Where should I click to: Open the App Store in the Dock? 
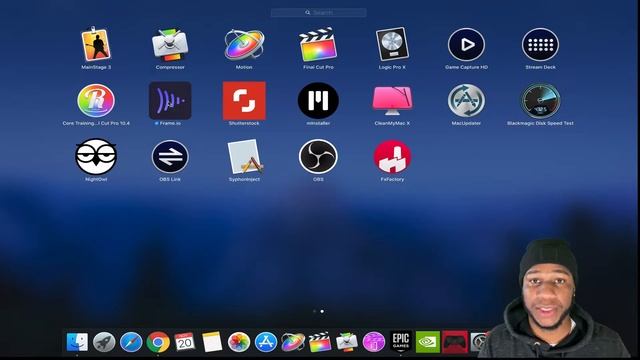pyautogui.click(x=266, y=342)
